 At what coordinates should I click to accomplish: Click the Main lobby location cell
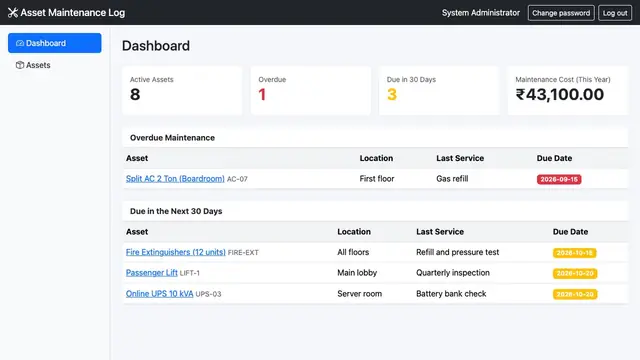[x=357, y=273]
